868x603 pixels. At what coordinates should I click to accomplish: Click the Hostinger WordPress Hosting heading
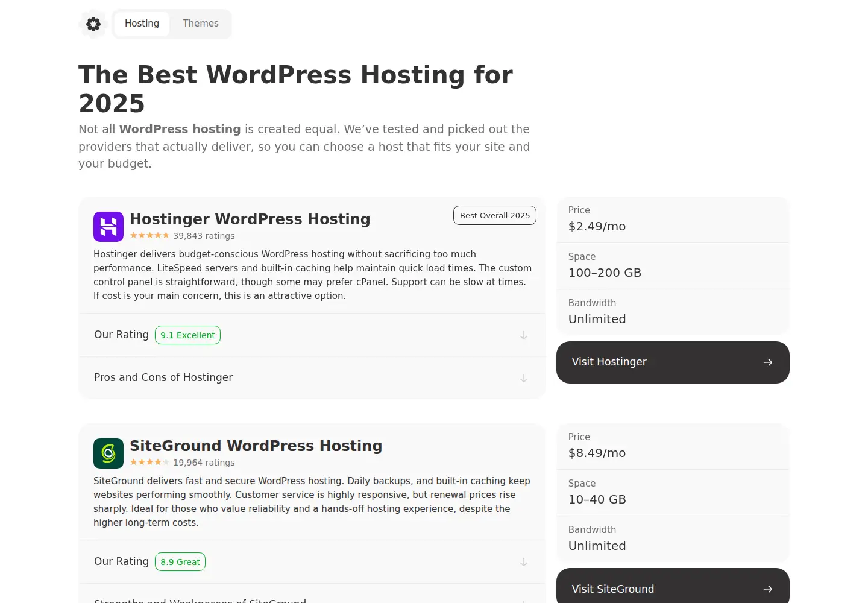pos(250,219)
